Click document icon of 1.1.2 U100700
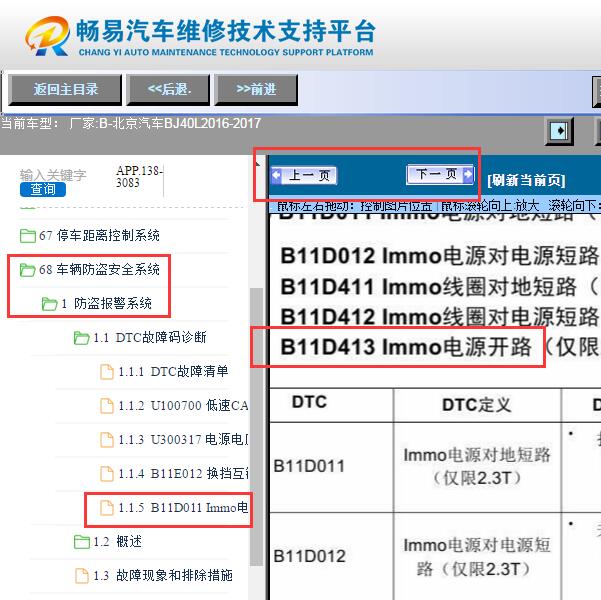 [x=107, y=406]
